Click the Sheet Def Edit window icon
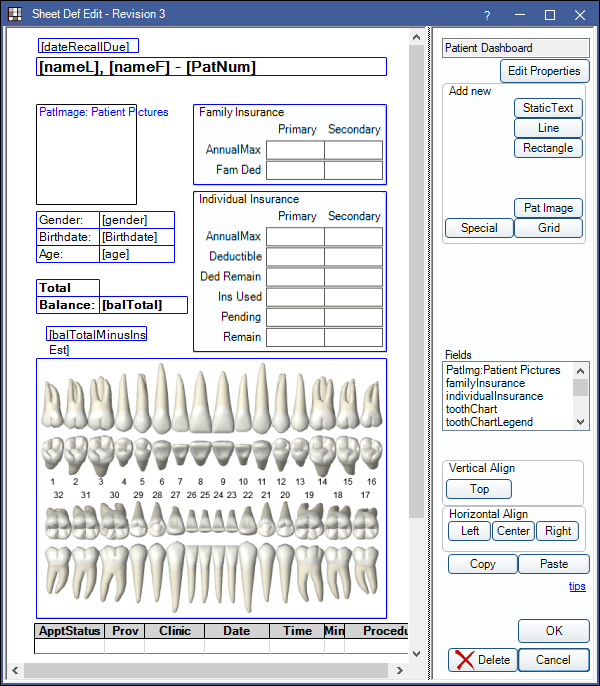Image resolution: width=600 pixels, height=686 pixels. (14, 14)
